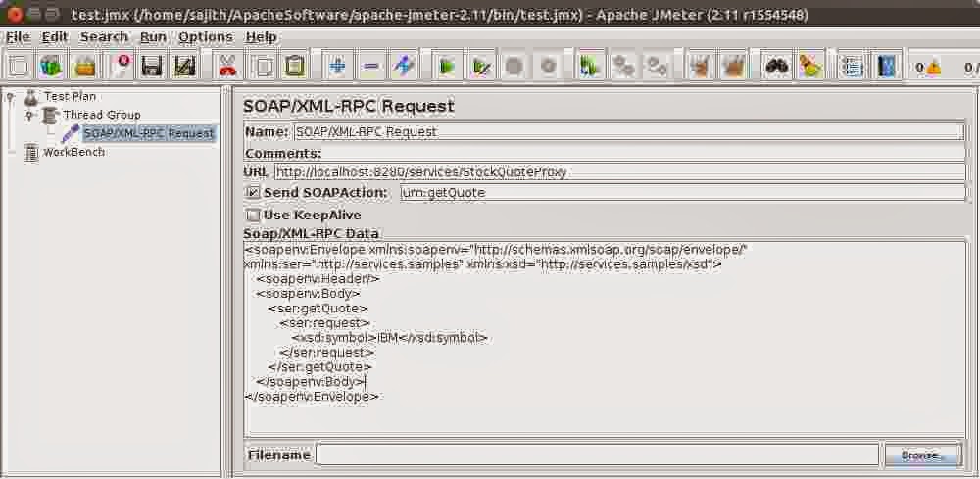Click the empty Filename input field
The width and height of the screenshot is (980, 479).
tap(598, 455)
